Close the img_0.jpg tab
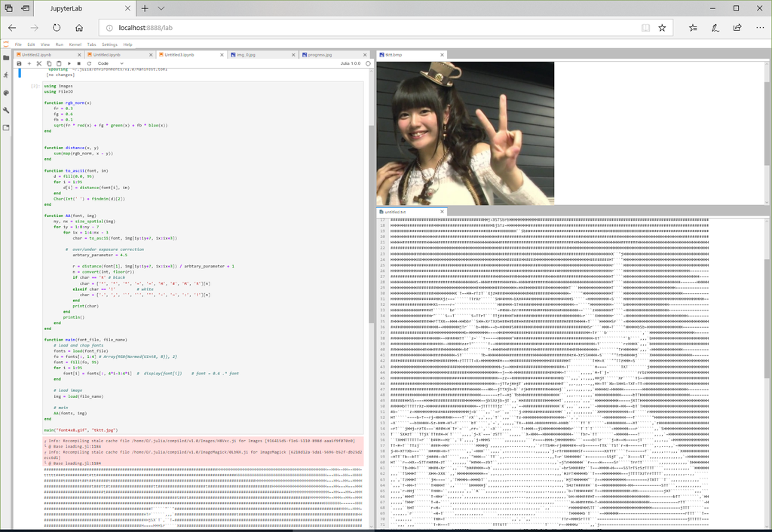The image size is (772, 532). pyautogui.click(x=293, y=54)
